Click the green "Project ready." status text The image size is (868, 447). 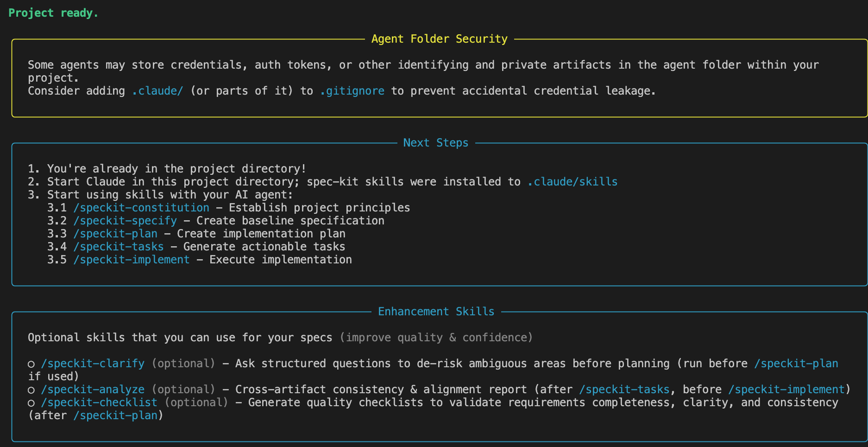[x=53, y=13]
